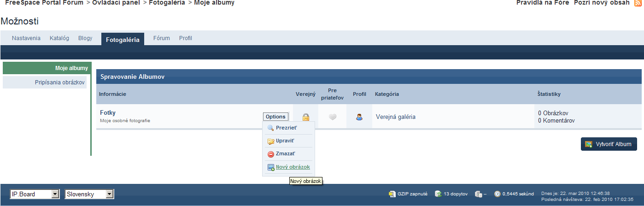Click the Možnosti page heading
Image resolution: width=644 pixels, height=206 pixels.
point(20,21)
